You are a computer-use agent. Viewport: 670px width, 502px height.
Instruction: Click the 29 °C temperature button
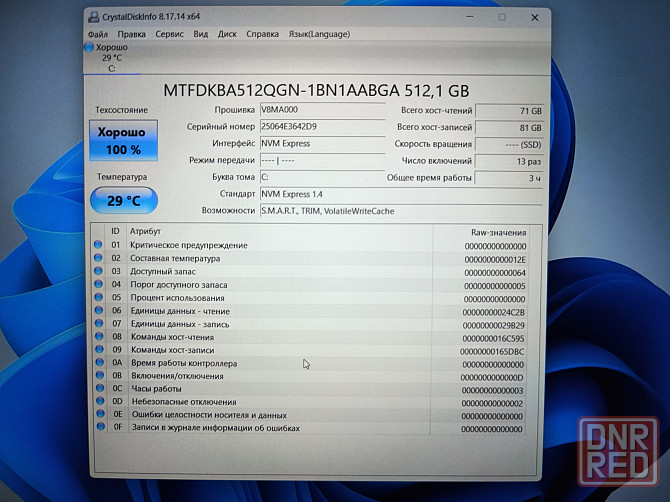122,201
